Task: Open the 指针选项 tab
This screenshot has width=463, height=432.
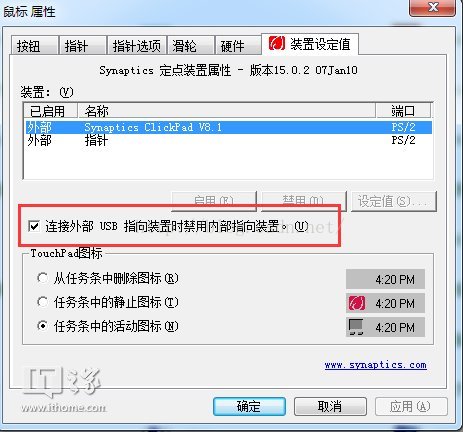Action: (x=136, y=45)
